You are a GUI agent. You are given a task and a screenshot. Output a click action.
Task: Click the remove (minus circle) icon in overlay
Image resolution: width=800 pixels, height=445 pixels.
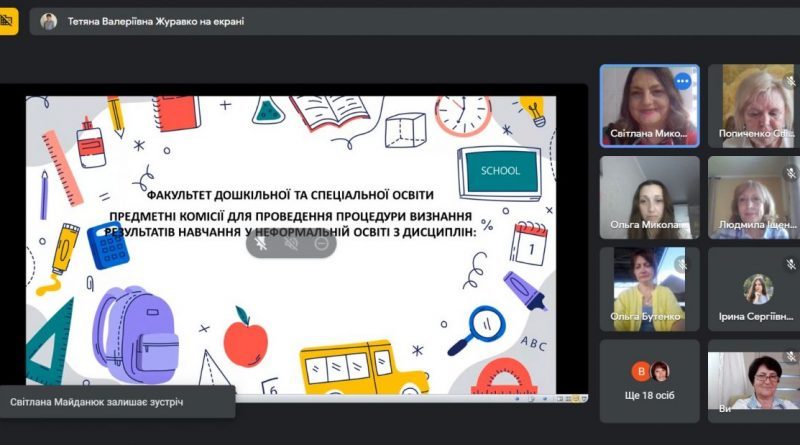321,244
